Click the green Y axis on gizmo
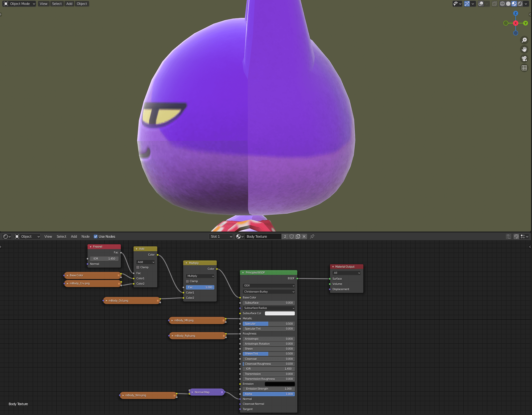Viewport: 532px width, 415px height. [526, 23]
